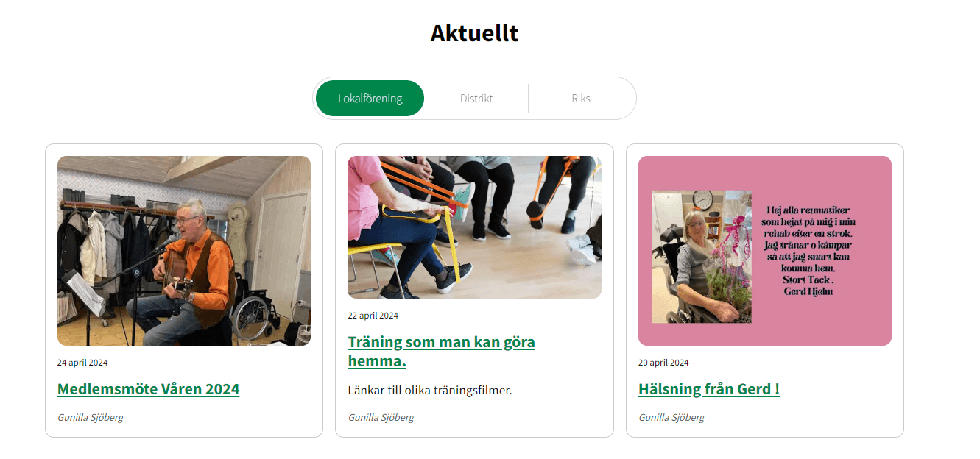This screenshot has height=459, width=980.
Task: Click the date 24 april 2024
Action: 82,363
